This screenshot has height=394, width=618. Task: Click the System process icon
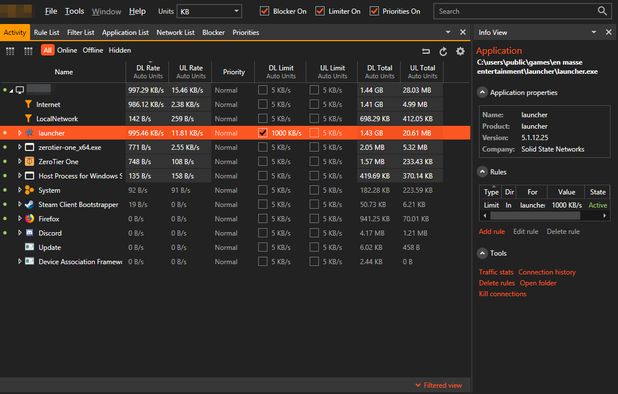coord(30,190)
